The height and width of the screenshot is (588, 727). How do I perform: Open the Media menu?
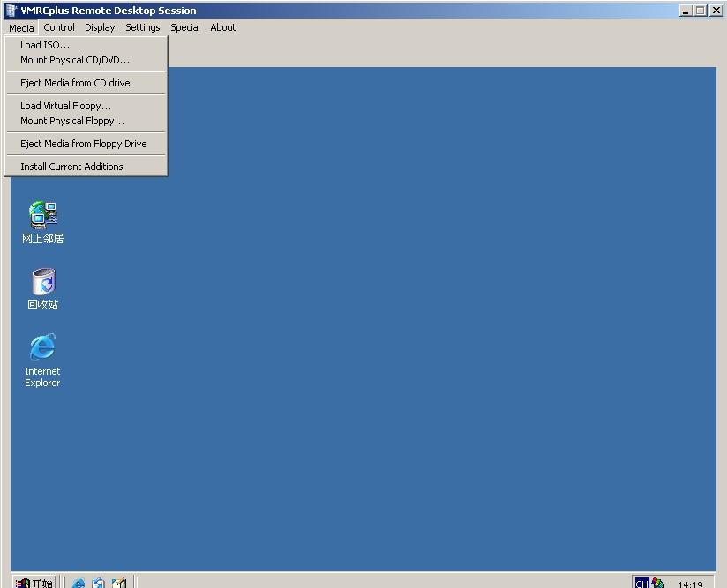click(21, 28)
